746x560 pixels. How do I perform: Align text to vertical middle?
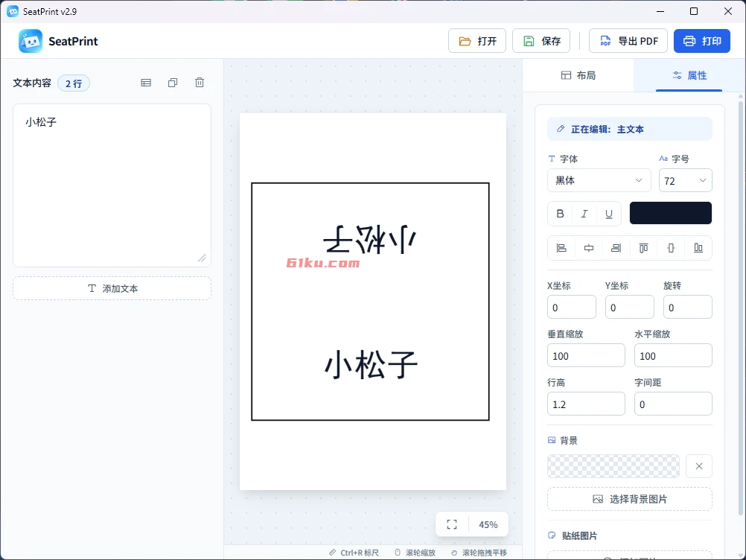671,248
